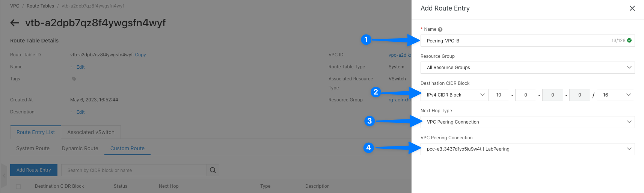This screenshot has width=644, height=193.
Task: Edit the route table Name
Action: click(x=80, y=67)
